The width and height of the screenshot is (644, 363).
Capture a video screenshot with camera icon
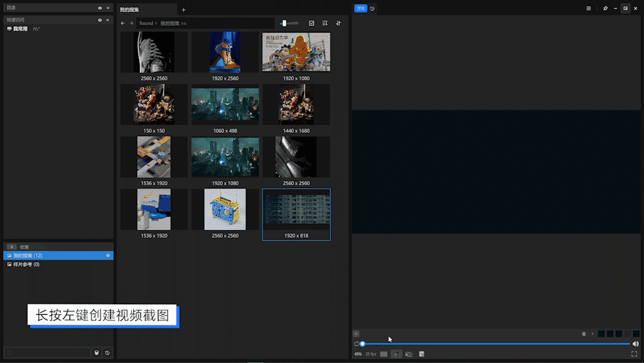409,354
